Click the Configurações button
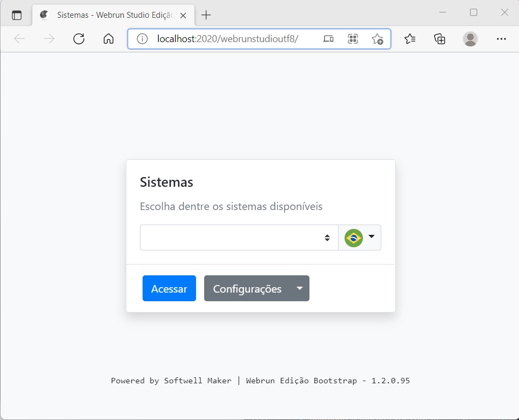This screenshot has width=519, height=420. 247,288
